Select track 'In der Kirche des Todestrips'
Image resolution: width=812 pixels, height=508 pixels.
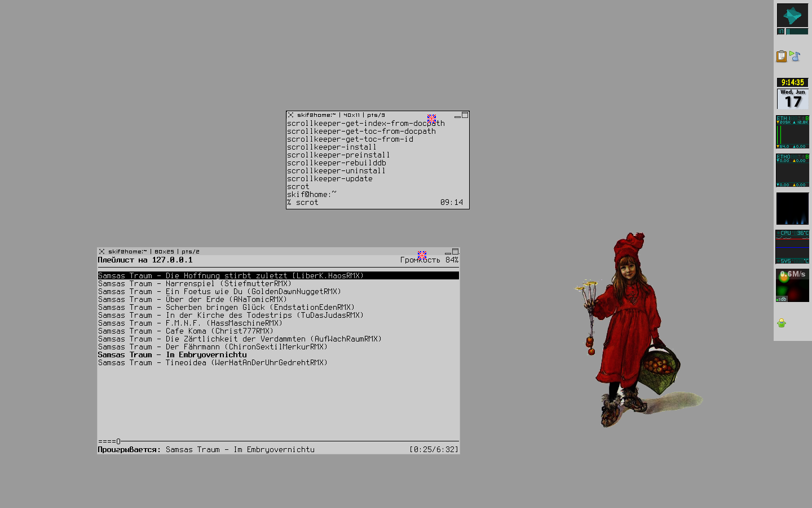click(231, 315)
